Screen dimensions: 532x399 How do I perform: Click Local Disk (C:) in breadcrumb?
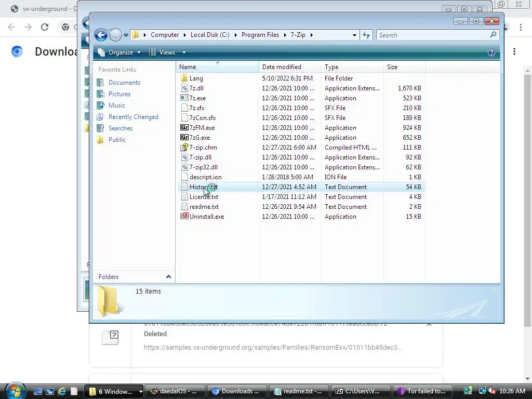(210, 35)
